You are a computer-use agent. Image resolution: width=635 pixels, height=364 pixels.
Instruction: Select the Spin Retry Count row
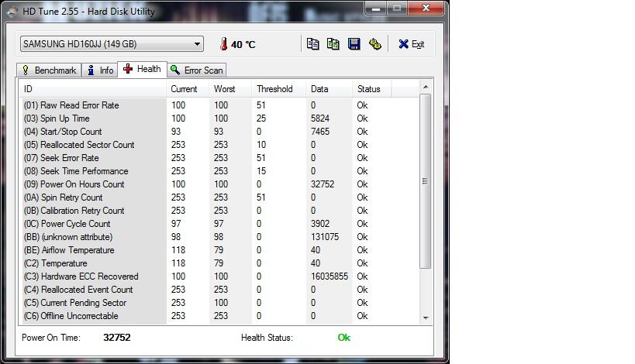tap(219, 197)
